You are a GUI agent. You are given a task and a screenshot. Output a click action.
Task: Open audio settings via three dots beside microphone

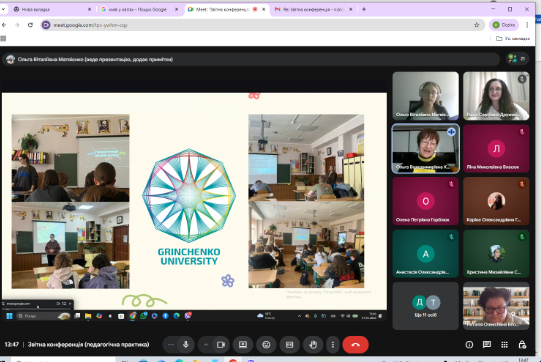pyautogui.click(x=171, y=344)
